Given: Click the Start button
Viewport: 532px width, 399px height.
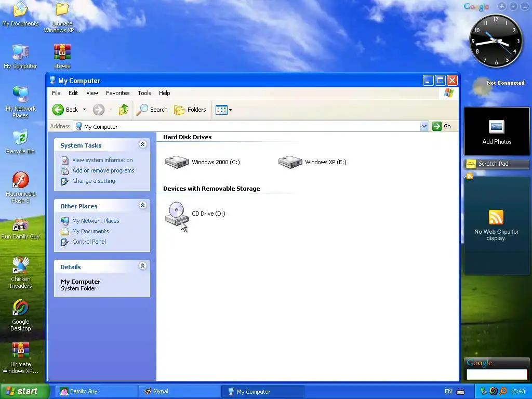Looking at the screenshot, I should [24, 391].
